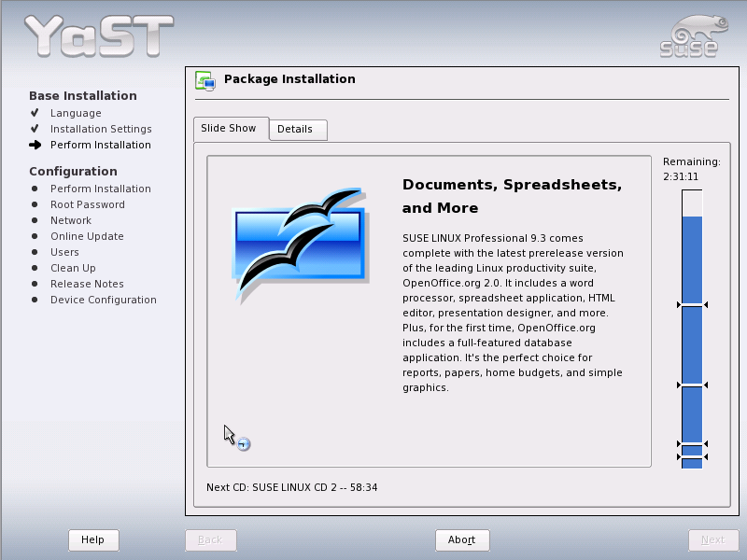Click the Package Installation title
The image size is (747, 560).
[289, 79]
